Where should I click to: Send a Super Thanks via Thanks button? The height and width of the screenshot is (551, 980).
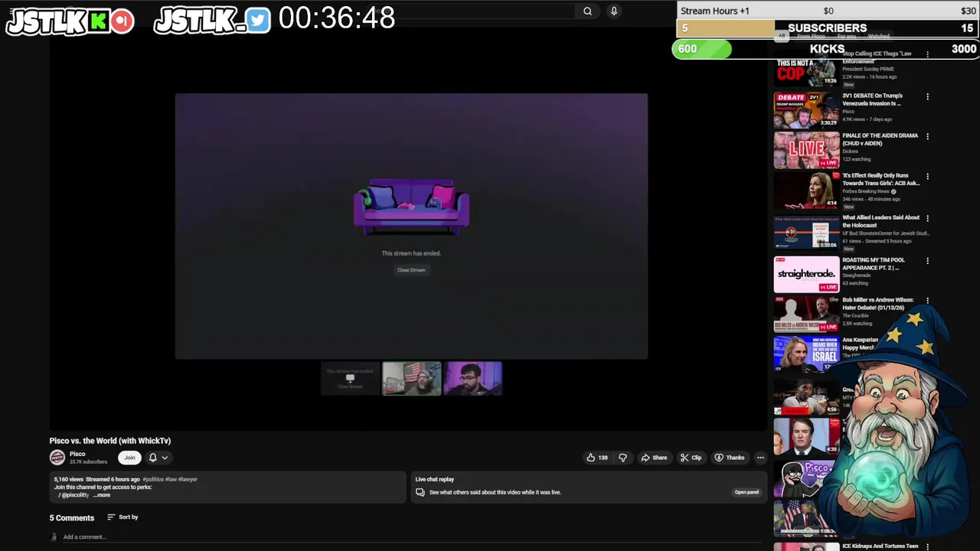click(x=729, y=458)
